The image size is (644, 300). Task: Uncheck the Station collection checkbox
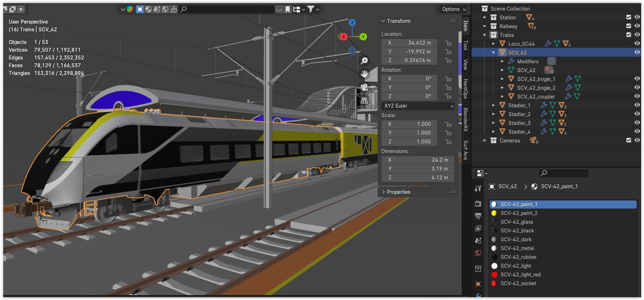(x=629, y=17)
